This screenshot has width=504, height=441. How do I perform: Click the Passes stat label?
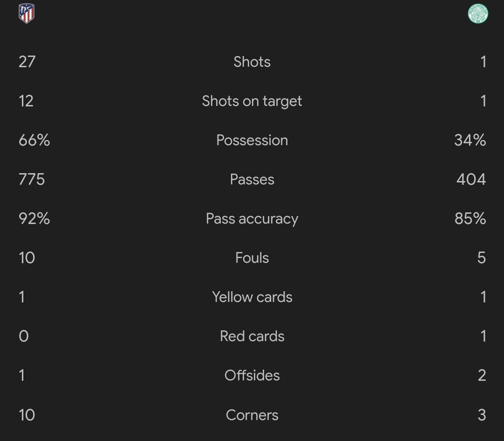point(252,179)
